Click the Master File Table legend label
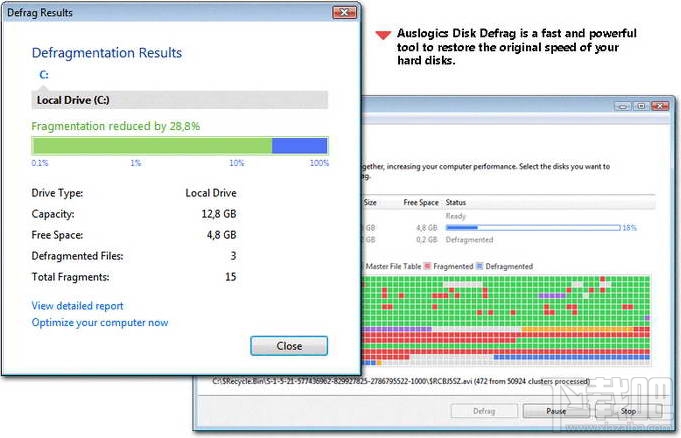This screenshot has height=438, width=681. 393,266
